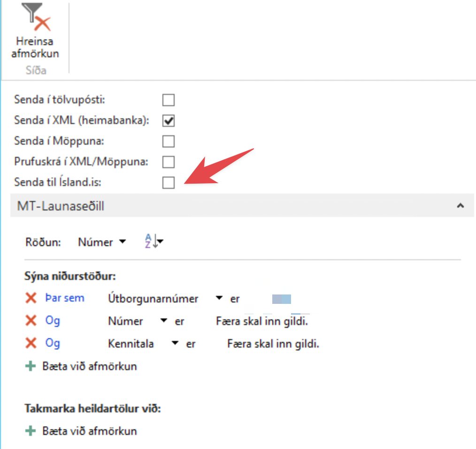
Task: Open the Kennitala field dropdown arrow
Action: pos(175,344)
